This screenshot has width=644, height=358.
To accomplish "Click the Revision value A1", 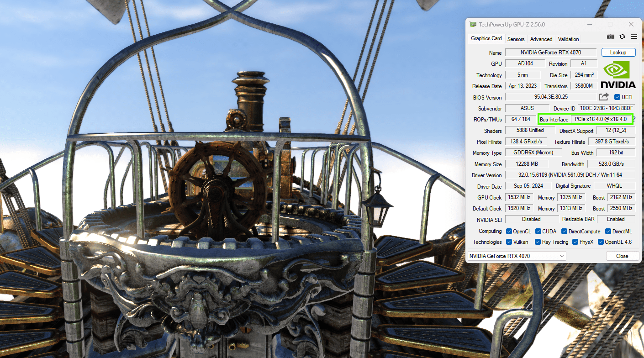I will pyautogui.click(x=584, y=63).
